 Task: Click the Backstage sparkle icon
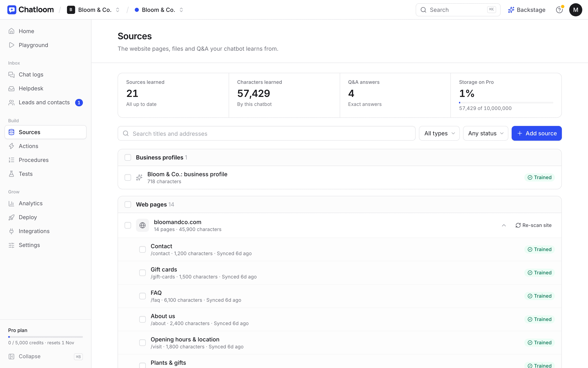coord(511,10)
